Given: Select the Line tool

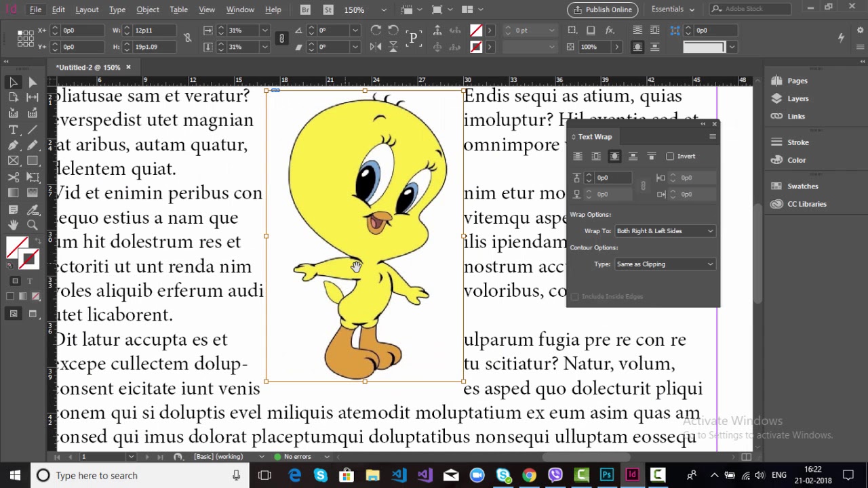Looking at the screenshot, I should pos(33,129).
